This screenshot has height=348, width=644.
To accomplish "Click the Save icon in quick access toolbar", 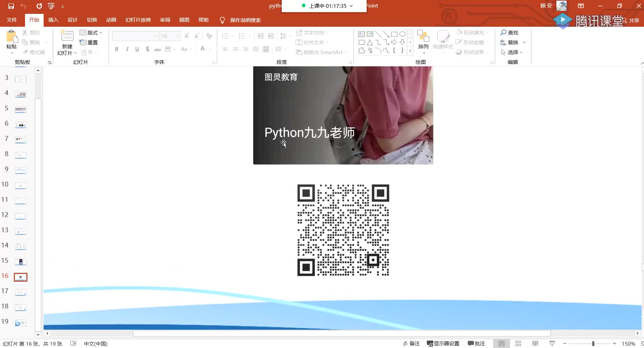I will 11,6.
